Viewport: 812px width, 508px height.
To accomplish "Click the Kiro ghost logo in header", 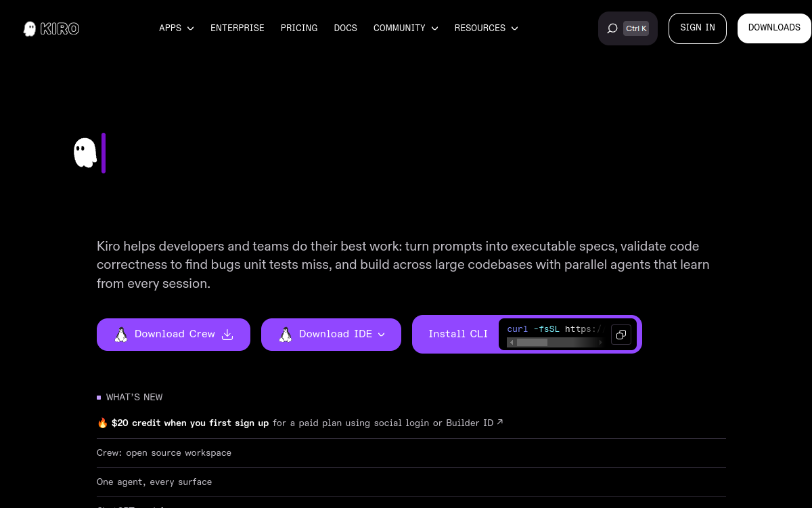I will [x=30, y=28].
